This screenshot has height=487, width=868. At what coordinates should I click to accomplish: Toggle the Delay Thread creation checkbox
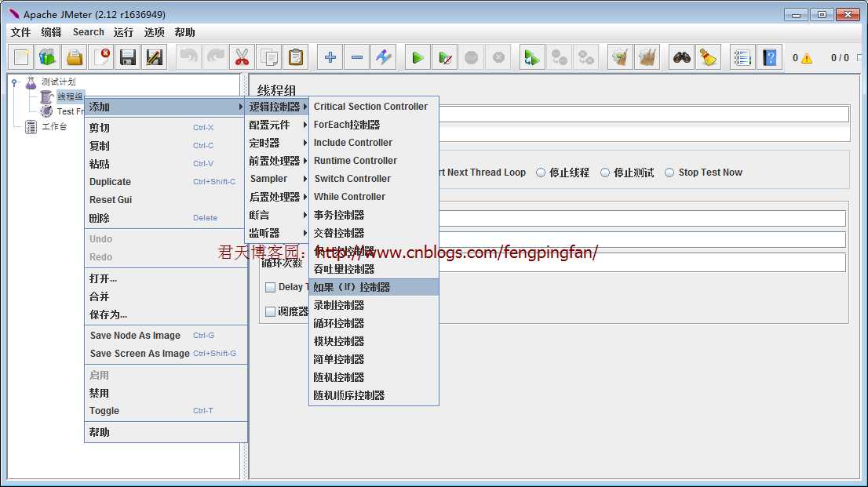point(270,287)
